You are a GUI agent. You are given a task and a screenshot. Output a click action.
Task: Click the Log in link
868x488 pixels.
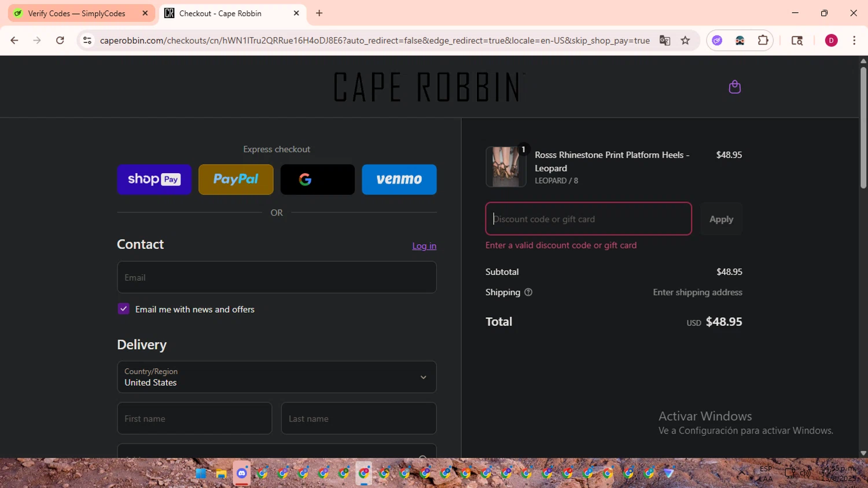424,246
